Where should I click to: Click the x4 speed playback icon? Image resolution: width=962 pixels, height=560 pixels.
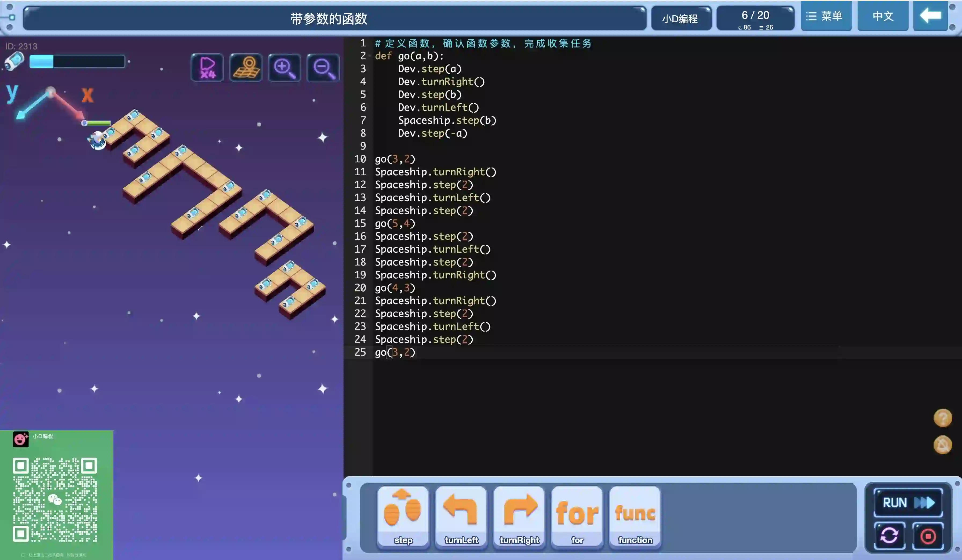point(207,68)
